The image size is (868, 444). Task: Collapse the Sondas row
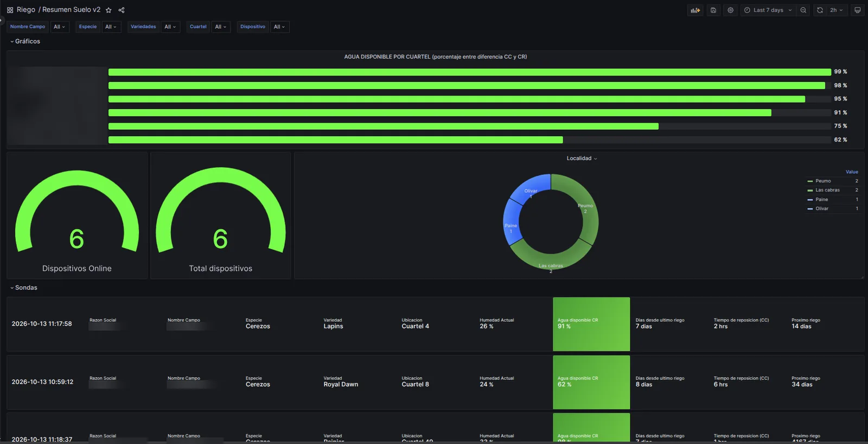click(x=24, y=288)
